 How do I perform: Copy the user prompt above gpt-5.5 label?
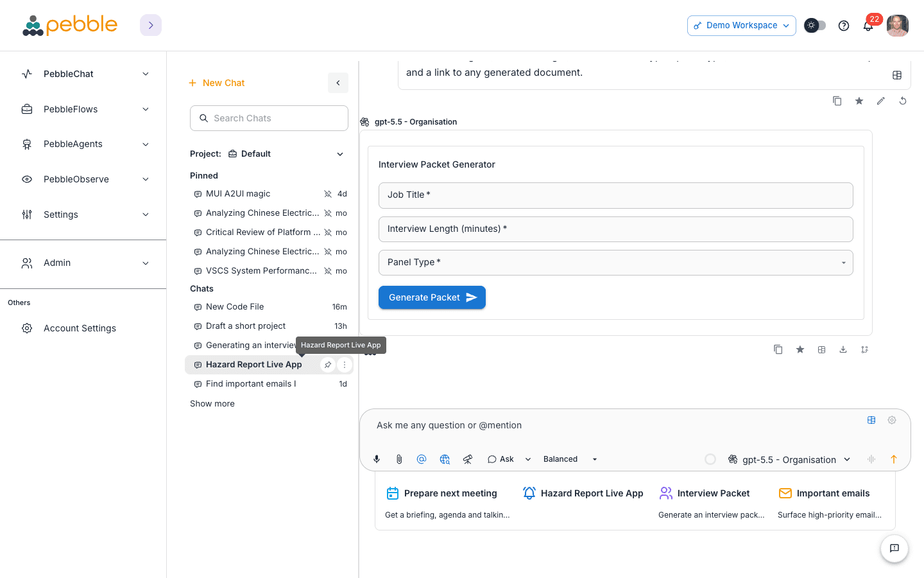(837, 101)
